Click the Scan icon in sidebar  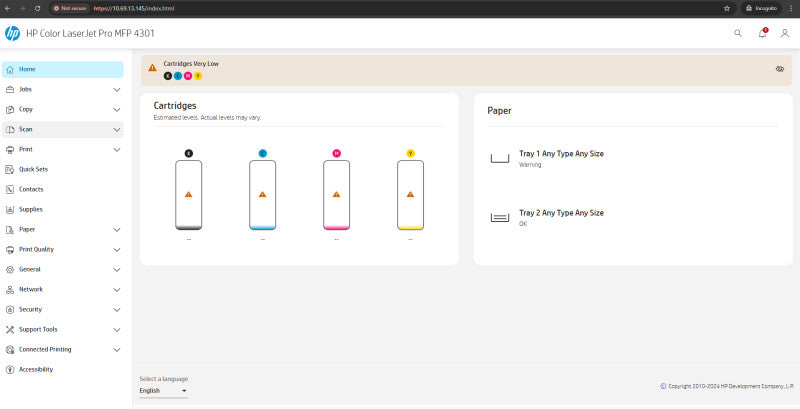10,130
